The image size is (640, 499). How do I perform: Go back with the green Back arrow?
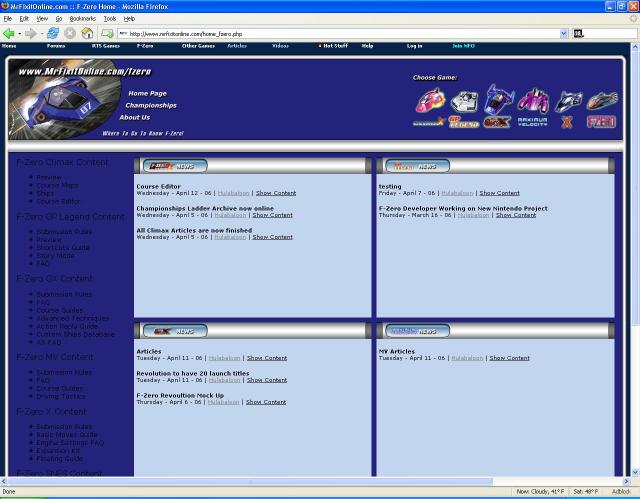point(8,33)
